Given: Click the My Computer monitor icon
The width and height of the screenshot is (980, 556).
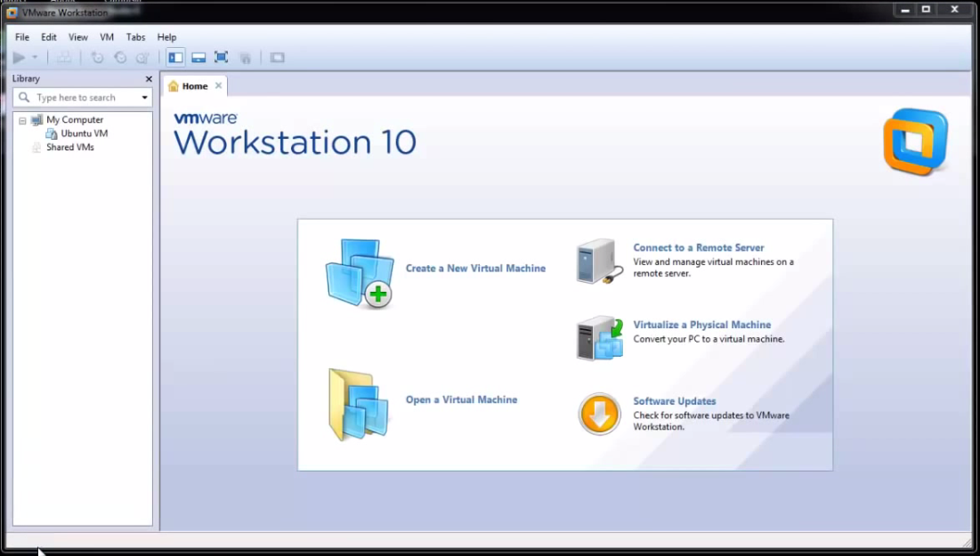Looking at the screenshot, I should pos(36,119).
